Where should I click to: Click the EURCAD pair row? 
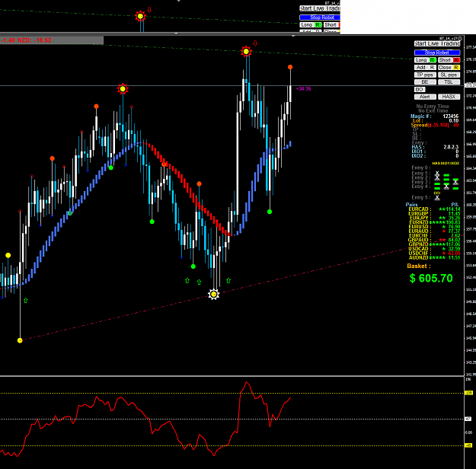434,209
